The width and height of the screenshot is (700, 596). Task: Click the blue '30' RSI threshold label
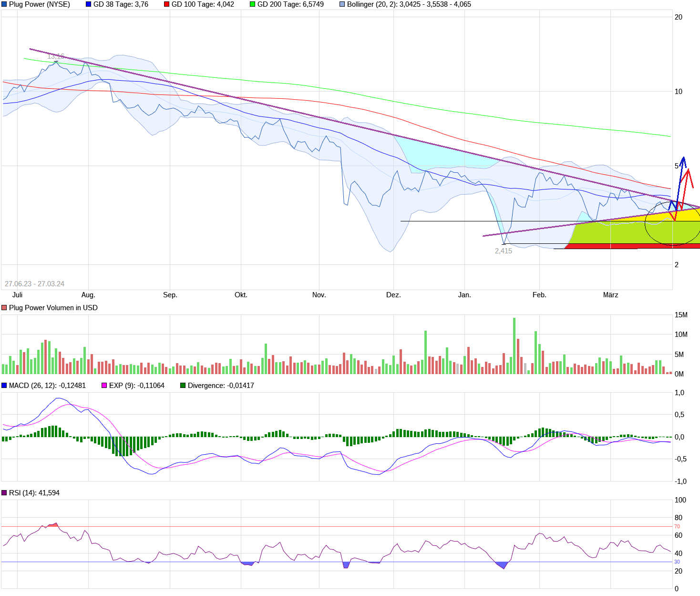click(677, 562)
